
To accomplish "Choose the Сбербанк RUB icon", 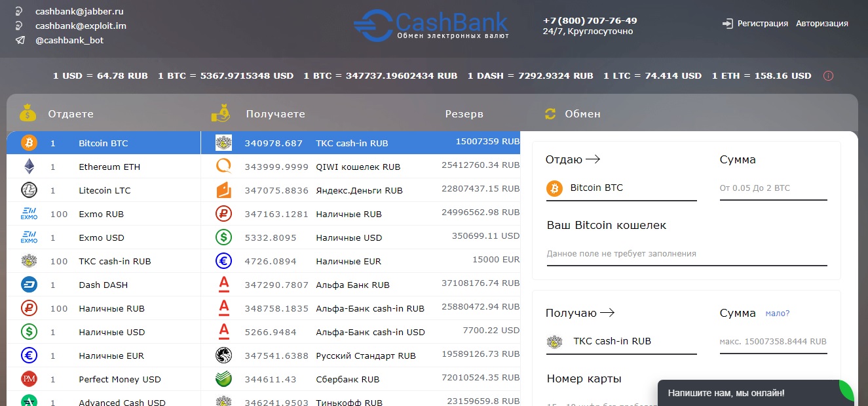I will [x=224, y=379].
